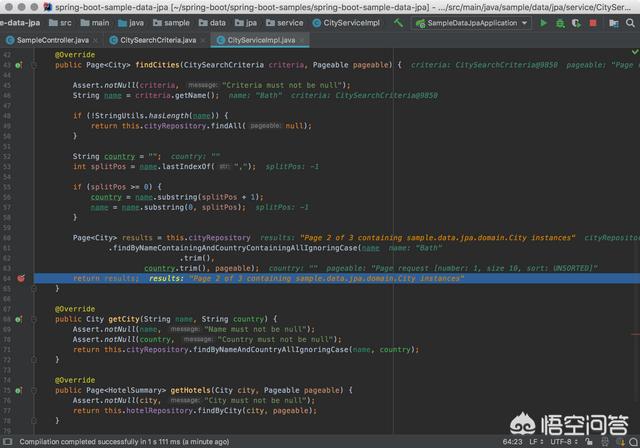Viewport: 640px width, 448px height.
Task: Switch to the CitySearchCriteria.java tab
Action: tap(157, 40)
